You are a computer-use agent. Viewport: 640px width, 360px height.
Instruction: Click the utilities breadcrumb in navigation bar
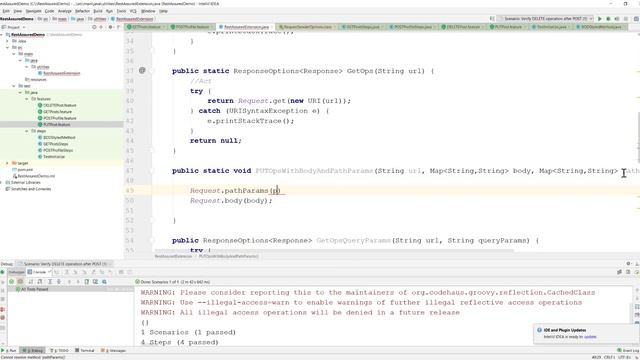tap(98, 19)
